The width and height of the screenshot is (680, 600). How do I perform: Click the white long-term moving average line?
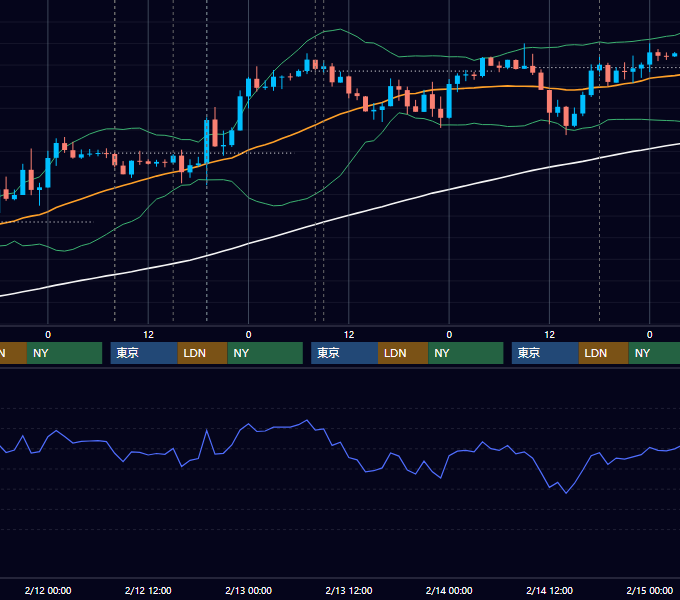tap(347, 215)
